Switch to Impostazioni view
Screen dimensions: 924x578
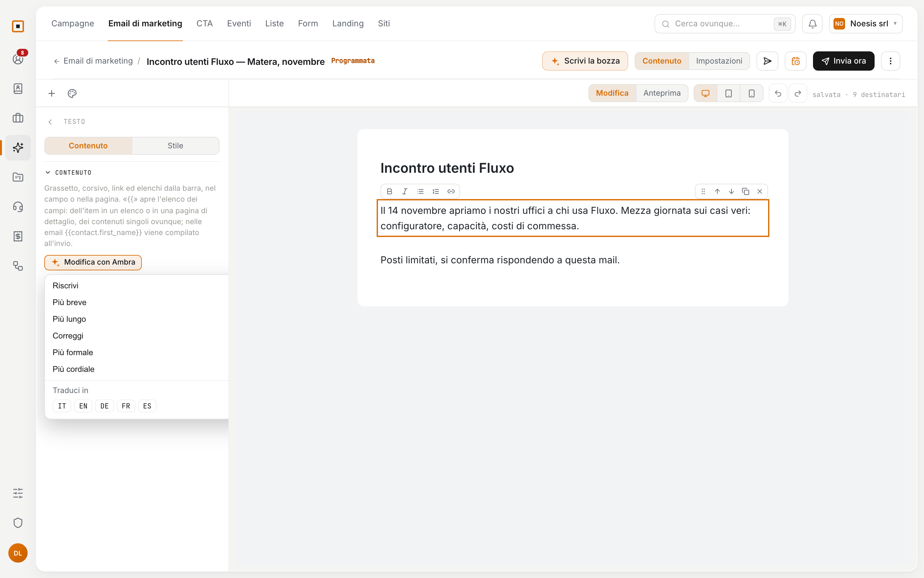click(719, 61)
